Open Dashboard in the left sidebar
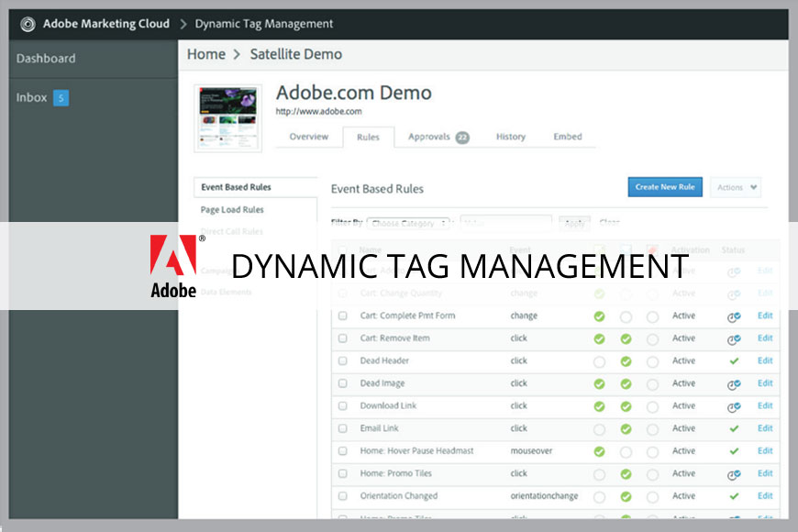Viewport: 798px width, 532px height. [46, 59]
